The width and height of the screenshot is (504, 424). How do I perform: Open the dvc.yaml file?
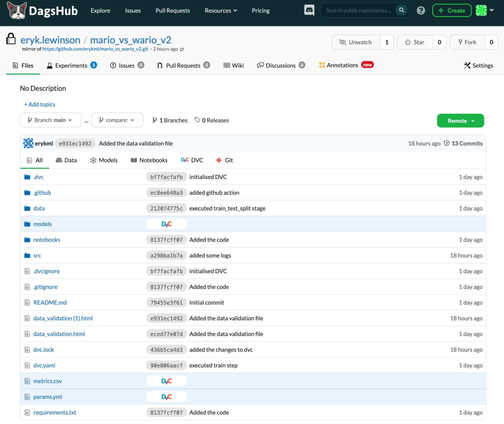pos(44,365)
